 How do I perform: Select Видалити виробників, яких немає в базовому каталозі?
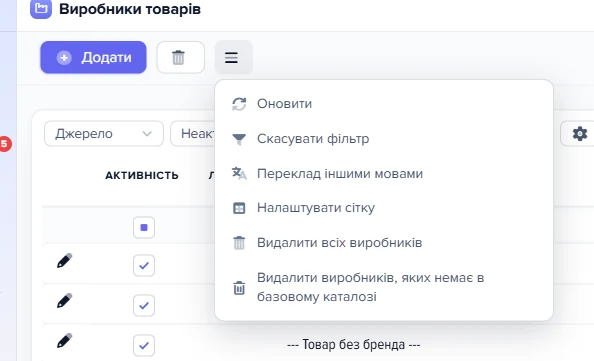(x=384, y=287)
